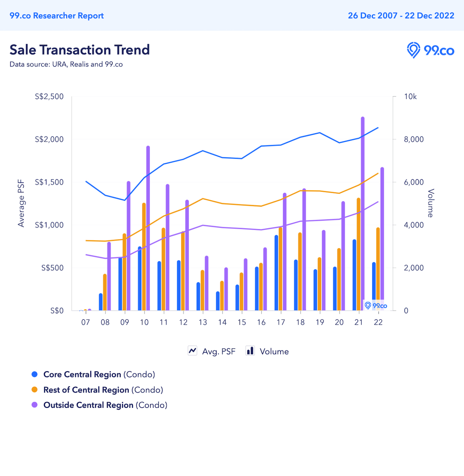Click the orange Rest of Central Region dot
Image resolution: width=464 pixels, height=476 pixels.
point(35,390)
